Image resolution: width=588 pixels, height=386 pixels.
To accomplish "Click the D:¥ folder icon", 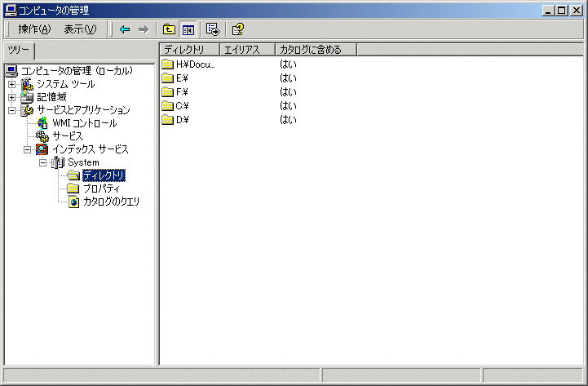I will (167, 120).
